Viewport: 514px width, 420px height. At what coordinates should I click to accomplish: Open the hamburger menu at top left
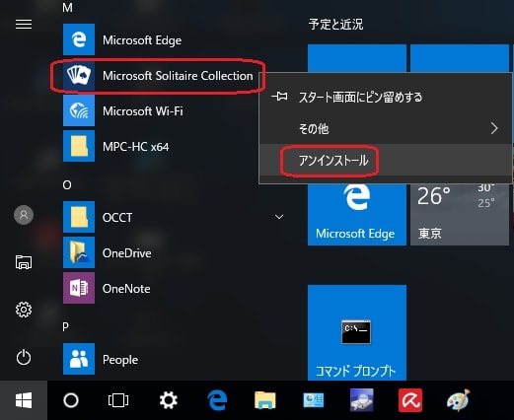tap(24, 24)
